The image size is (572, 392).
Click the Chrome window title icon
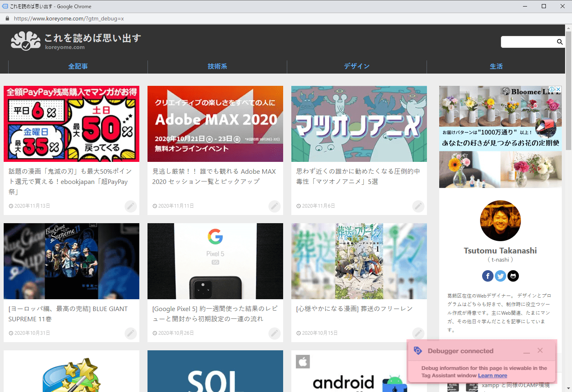(5, 6)
